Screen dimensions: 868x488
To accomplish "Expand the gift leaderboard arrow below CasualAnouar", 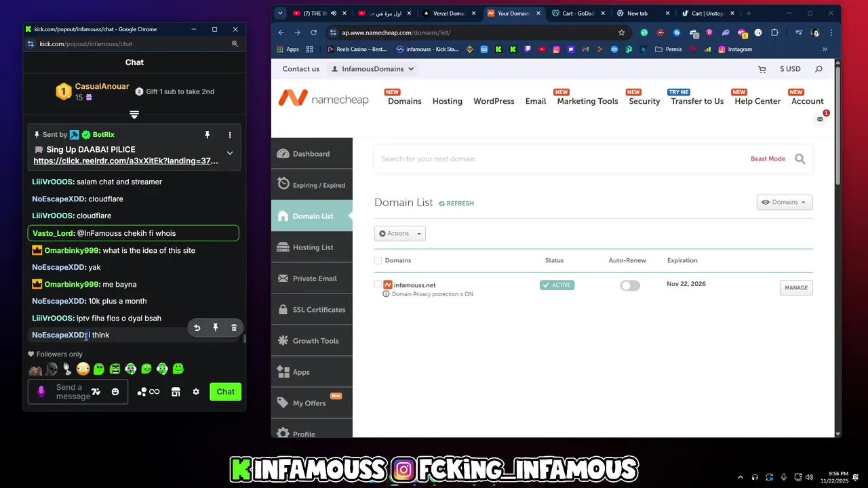I will point(134,115).
